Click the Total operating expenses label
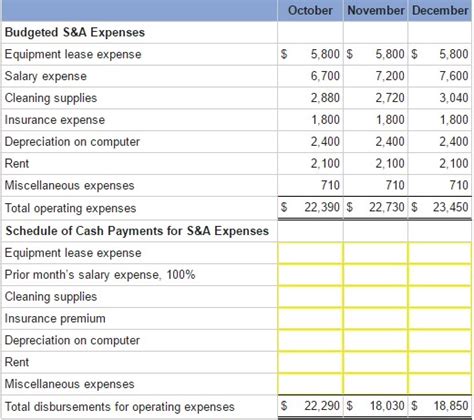 pyautogui.click(x=70, y=208)
